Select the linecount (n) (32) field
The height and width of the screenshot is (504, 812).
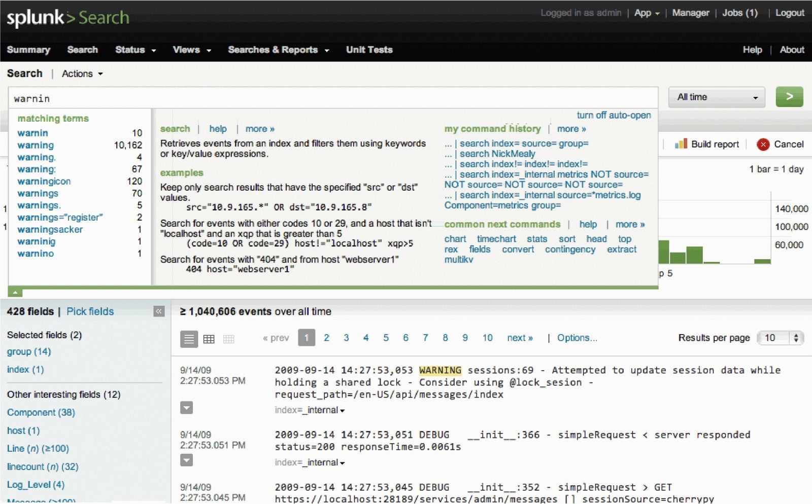pos(43,466)
